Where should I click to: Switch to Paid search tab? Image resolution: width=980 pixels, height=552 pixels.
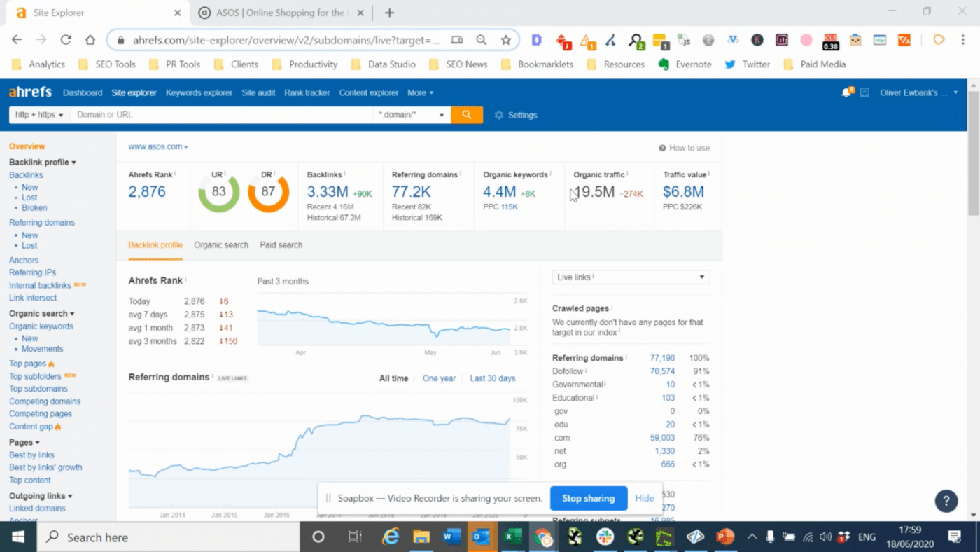(281, 245)
